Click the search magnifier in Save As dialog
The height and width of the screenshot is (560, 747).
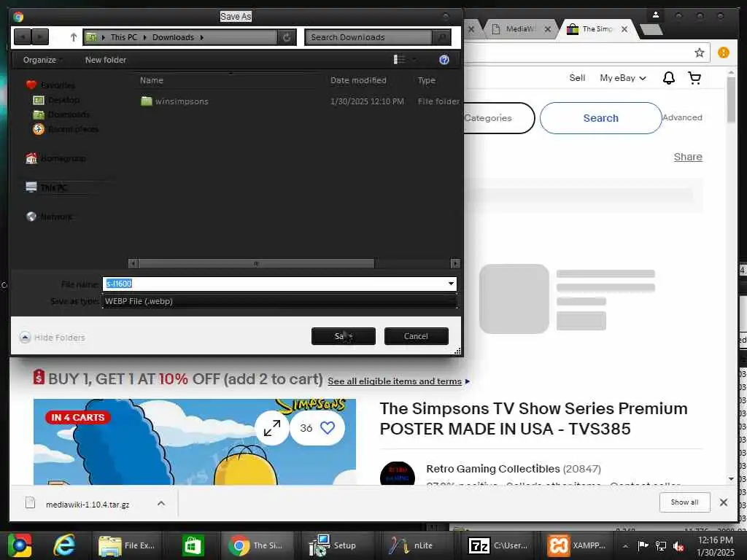point(441,37)
